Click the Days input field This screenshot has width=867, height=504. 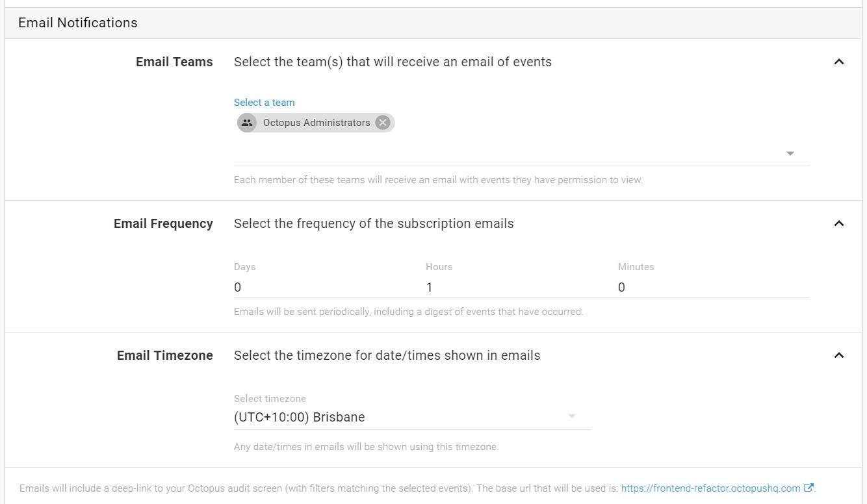click(329, 287)
